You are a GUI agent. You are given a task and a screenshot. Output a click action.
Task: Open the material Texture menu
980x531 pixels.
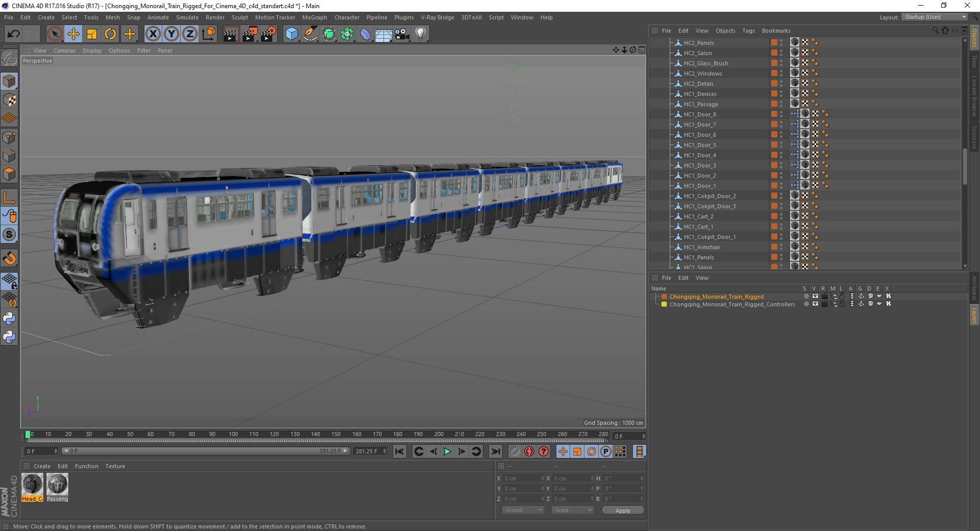click(115, 466)
